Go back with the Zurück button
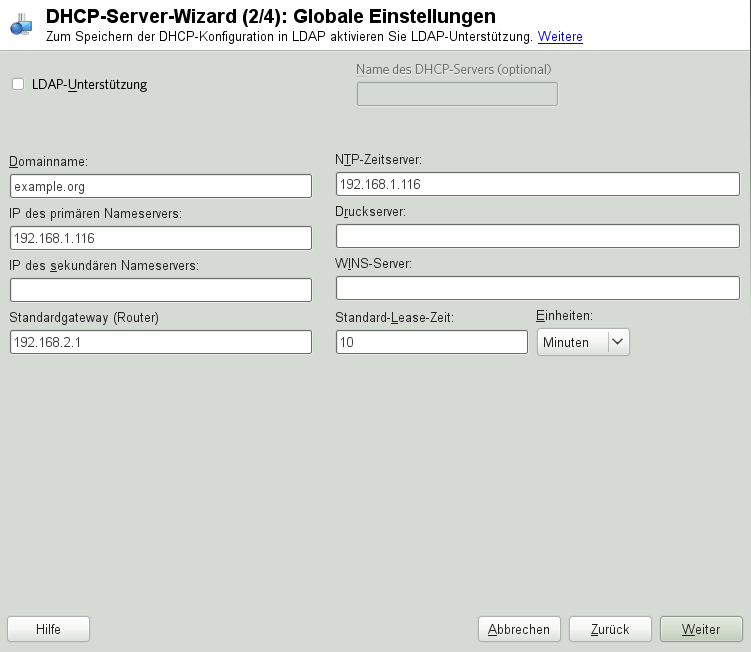Image resolution: width=751 pixels, height=652 pixels. tap(610, 629)
